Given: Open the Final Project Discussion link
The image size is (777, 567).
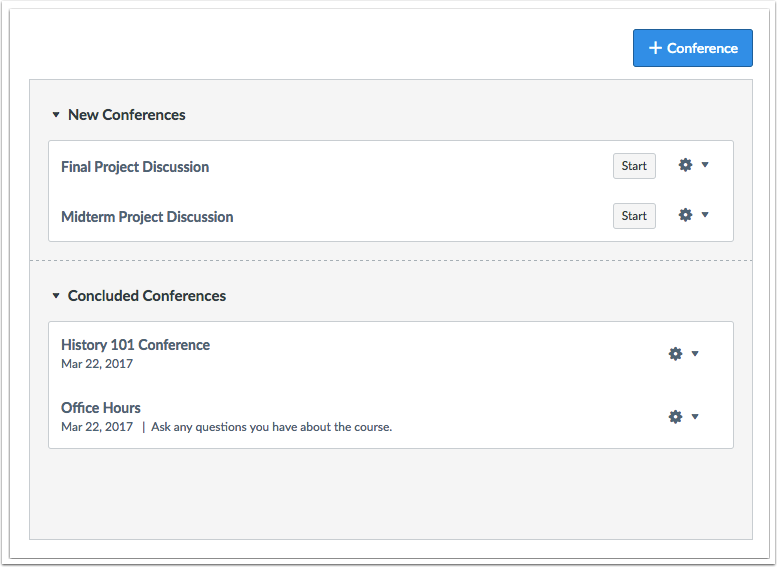Looking at the screenshot, I should tap(135, 167).
